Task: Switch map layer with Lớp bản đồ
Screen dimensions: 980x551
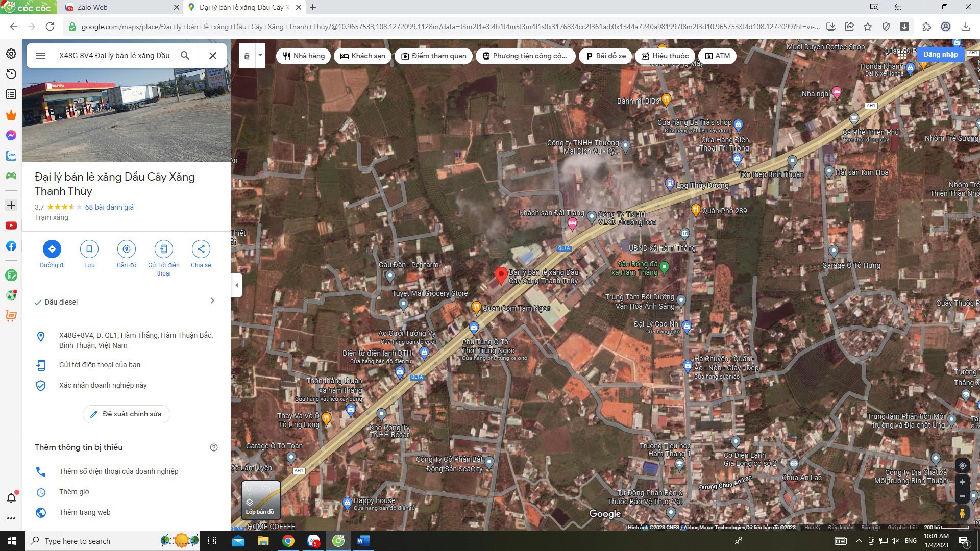Action: (x=261, y=500)
